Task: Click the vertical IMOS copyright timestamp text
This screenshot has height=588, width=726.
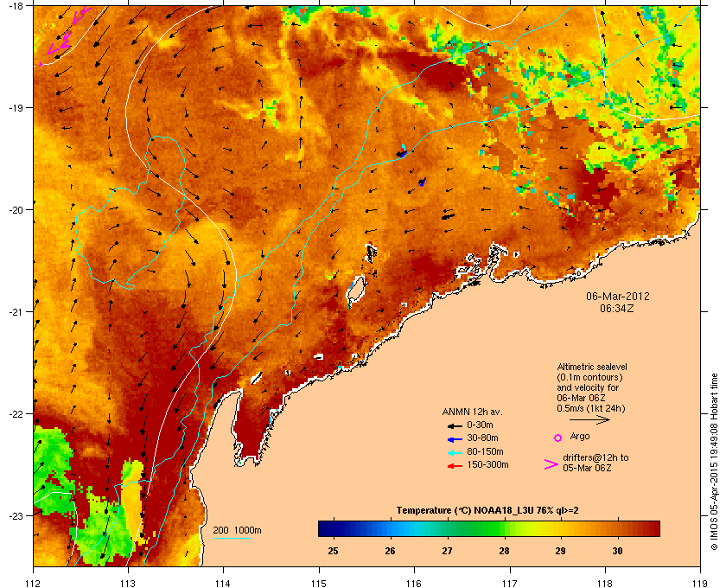Action: coord(714,462)
